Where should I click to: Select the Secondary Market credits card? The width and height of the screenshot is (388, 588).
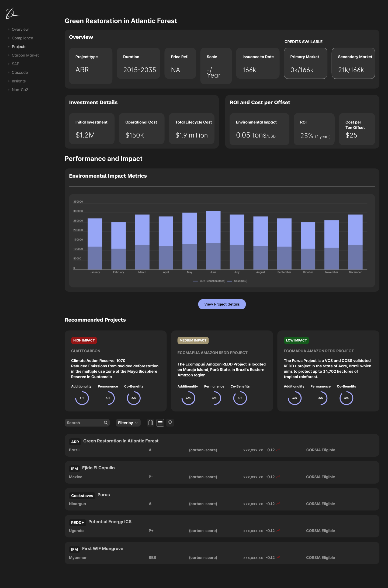[x=353, y=63]
